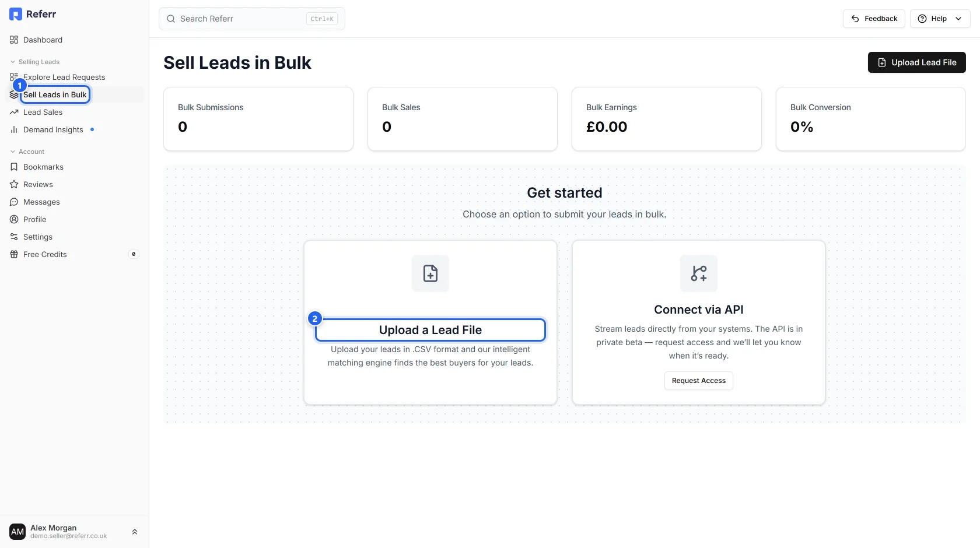Click the Bulk Submissions stat card

258,119
